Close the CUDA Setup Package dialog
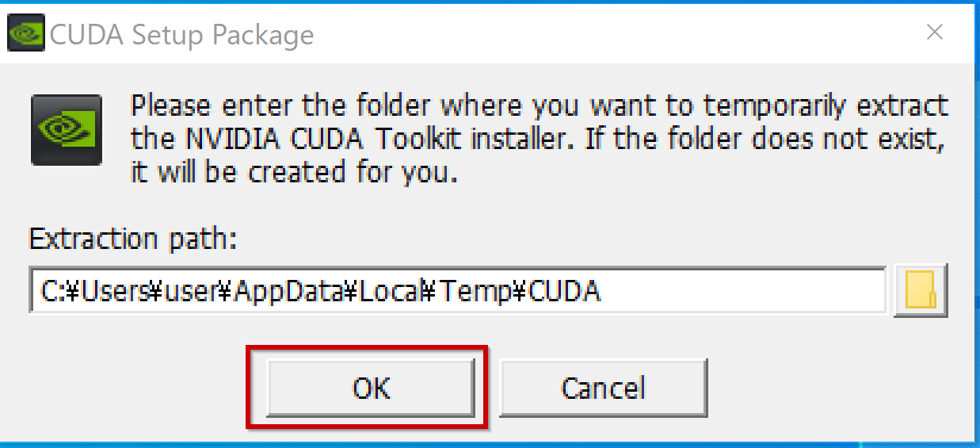The image size is (980, 448). [935, 33]
